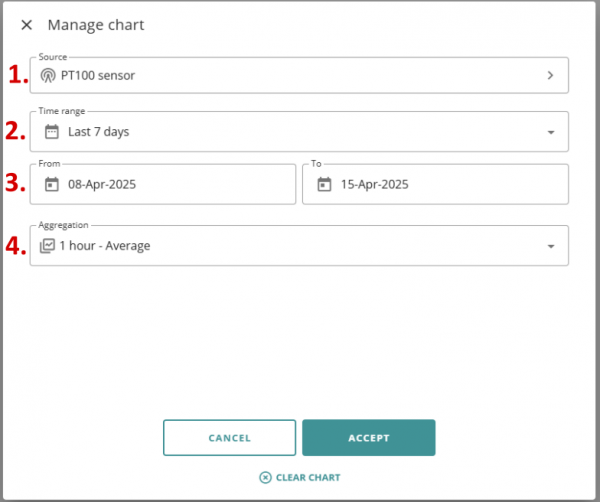
Task: Click the circled X icon beside Clear Chart
Action: pyautogui.click(x=265, y=477)
